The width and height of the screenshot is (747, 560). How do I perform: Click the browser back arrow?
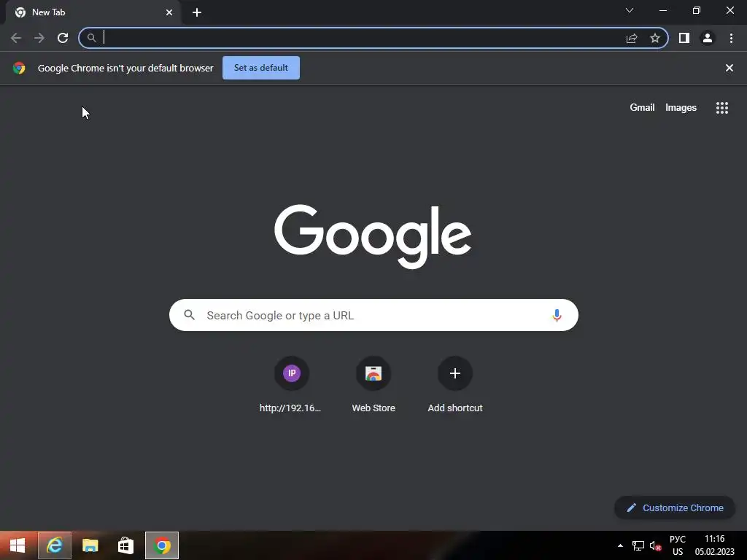[16, 38]
